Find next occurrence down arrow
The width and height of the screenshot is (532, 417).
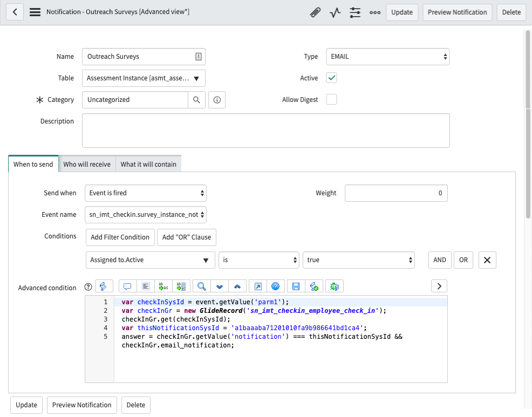(220, 286)
